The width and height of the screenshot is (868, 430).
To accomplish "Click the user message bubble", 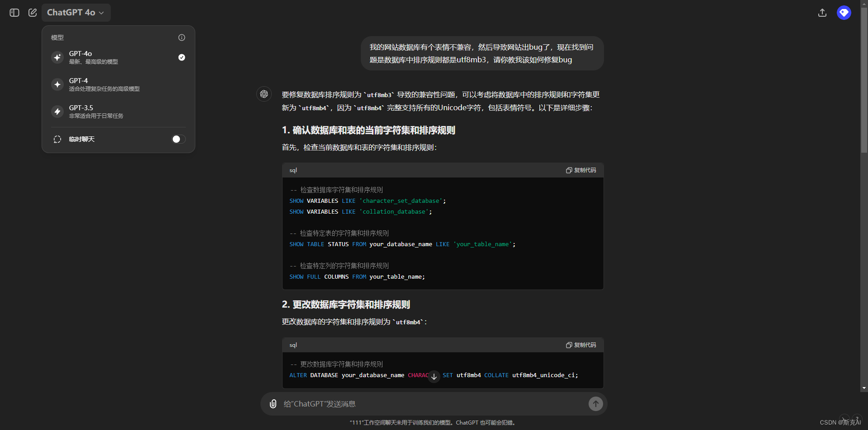I will (482, 53).
